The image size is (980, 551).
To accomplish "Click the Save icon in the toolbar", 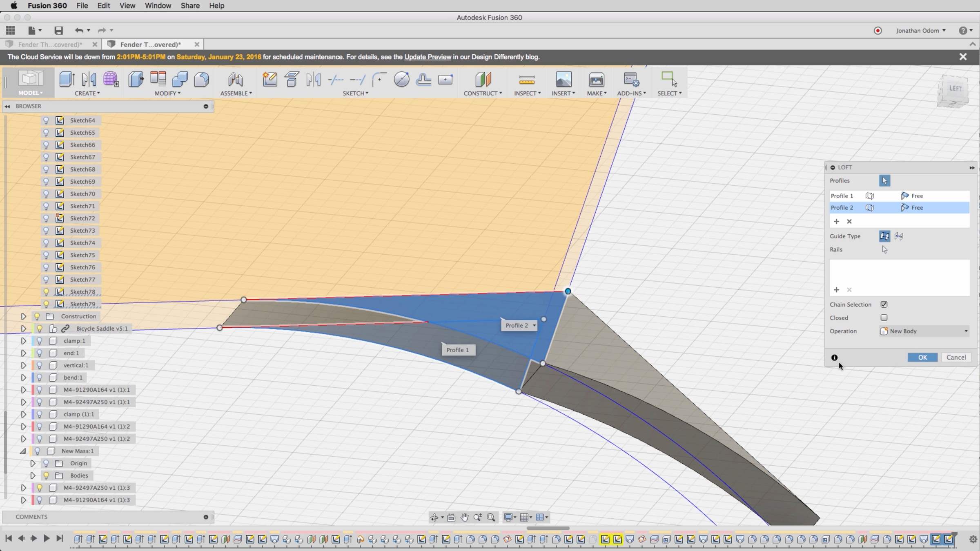I will 58,31.
